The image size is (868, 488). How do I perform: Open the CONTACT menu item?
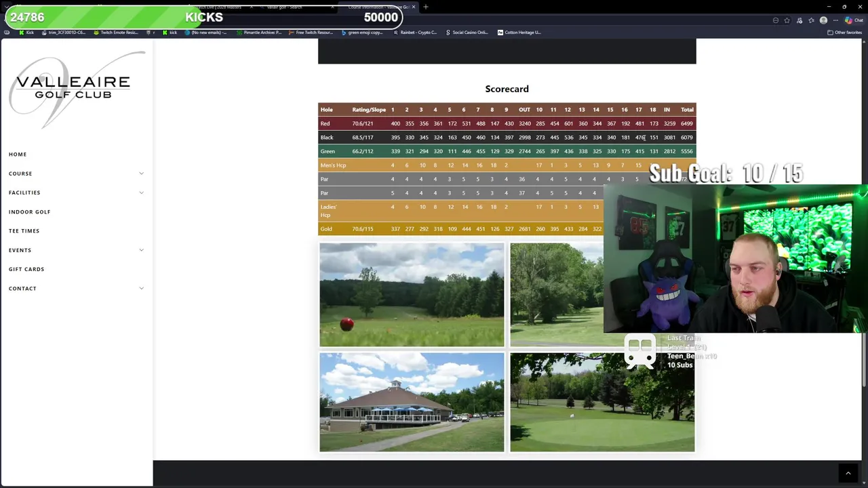(22, 288)
